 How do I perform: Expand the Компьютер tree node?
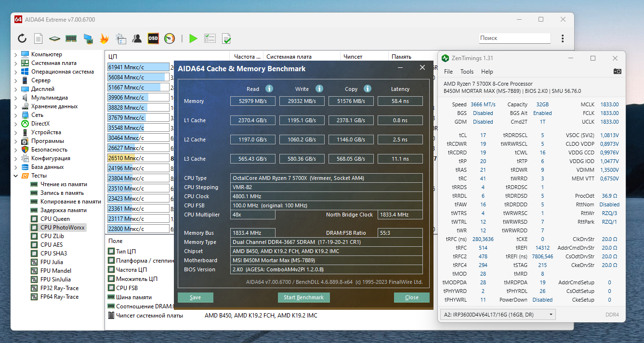(15, 54)
